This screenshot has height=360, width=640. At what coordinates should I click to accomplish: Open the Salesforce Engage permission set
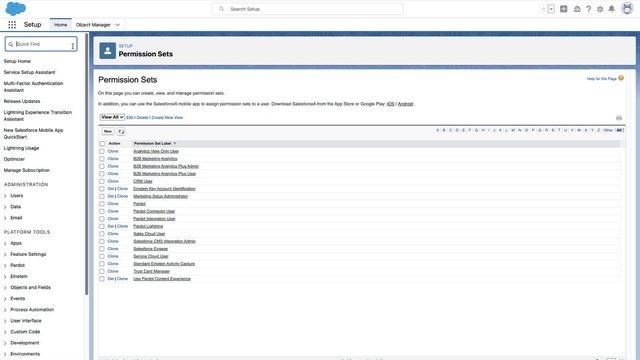click(151, 249)
